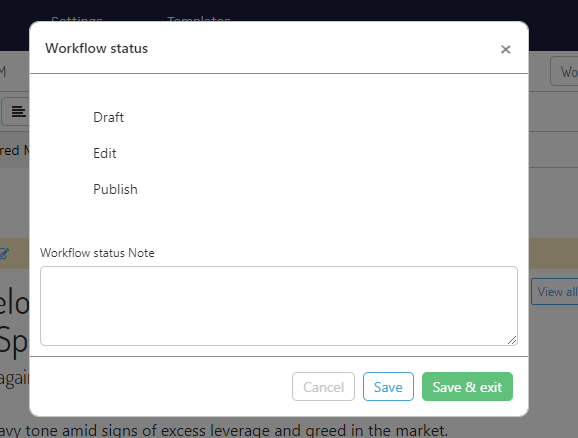
Task: Click inside the Workflow status Note textarea
Action: [279, 306]
